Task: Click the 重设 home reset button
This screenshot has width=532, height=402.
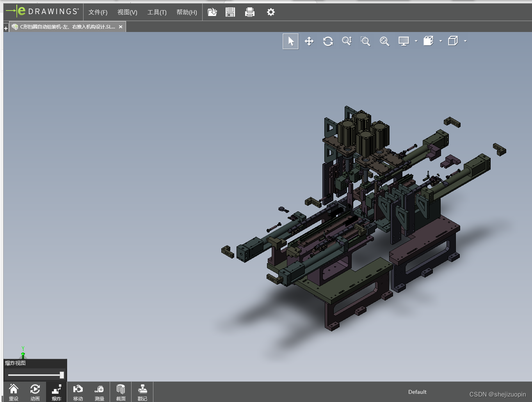Action: pos(14,392)
